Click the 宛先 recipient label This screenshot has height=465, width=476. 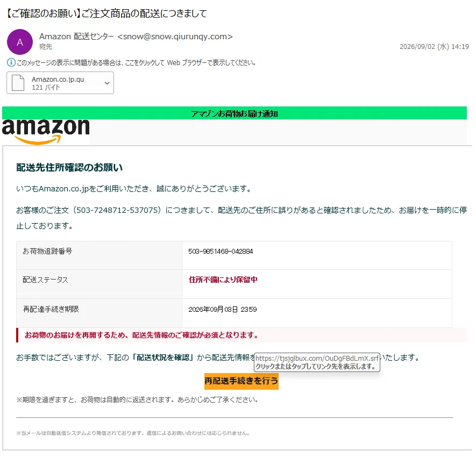[46, 47]
